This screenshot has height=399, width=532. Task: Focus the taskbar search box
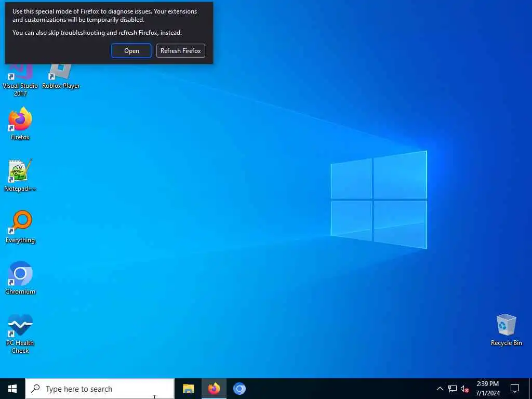coord(100,389)
